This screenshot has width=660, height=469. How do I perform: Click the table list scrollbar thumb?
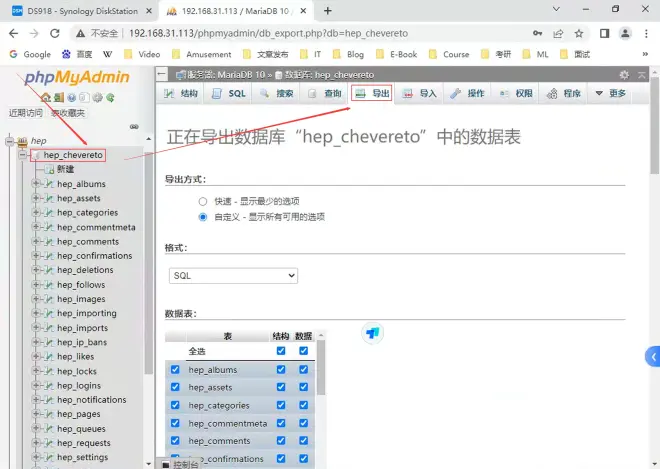tap(321, 368)
